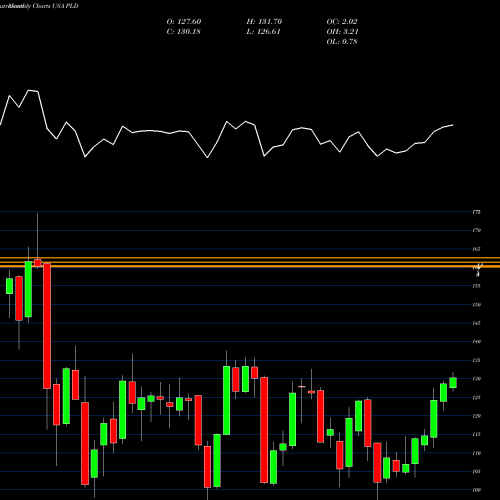The width and height of the screenshot is (500, 500).
Task: Click the 175 price axis label
Action: [477, 212]
